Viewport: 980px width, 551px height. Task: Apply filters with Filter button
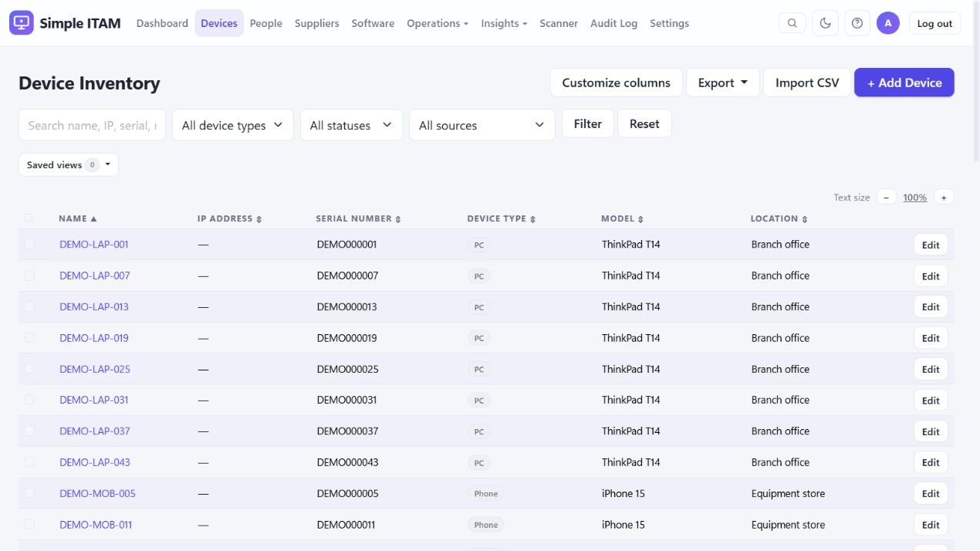pos(588,123)
